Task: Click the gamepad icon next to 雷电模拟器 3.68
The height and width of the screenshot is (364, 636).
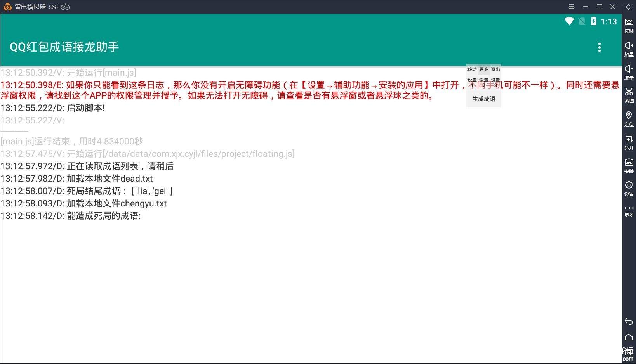Action: coord(65,7)
